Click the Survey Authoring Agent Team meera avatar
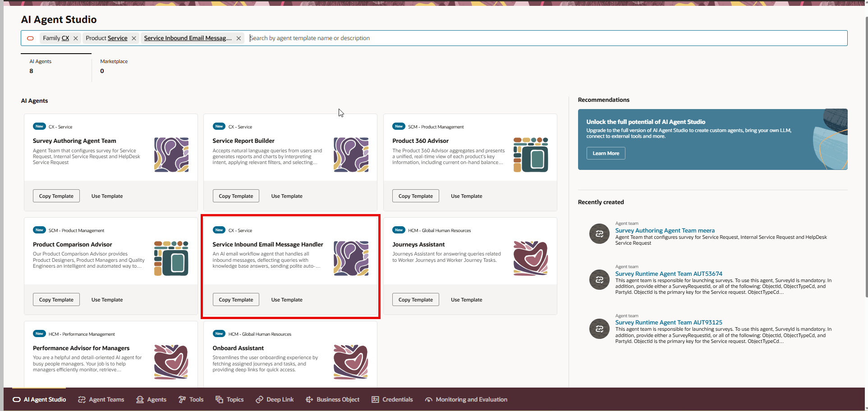 [x=599, y=233]
